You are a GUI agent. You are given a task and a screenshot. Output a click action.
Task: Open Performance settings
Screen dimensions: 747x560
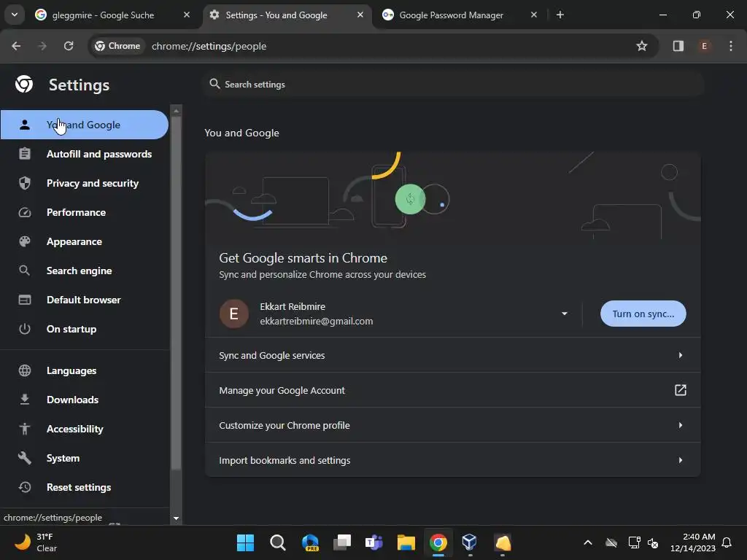(85, 212)
